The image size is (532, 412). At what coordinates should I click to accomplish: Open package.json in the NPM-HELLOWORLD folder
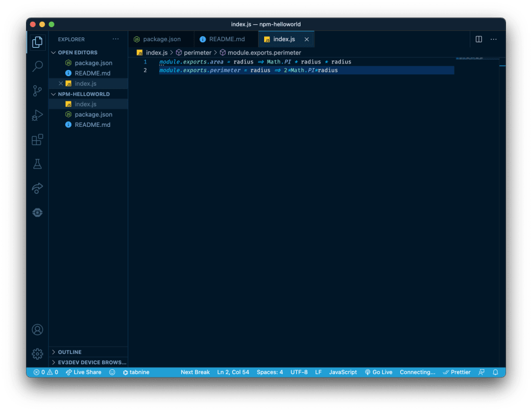click(x=88, y=114)
